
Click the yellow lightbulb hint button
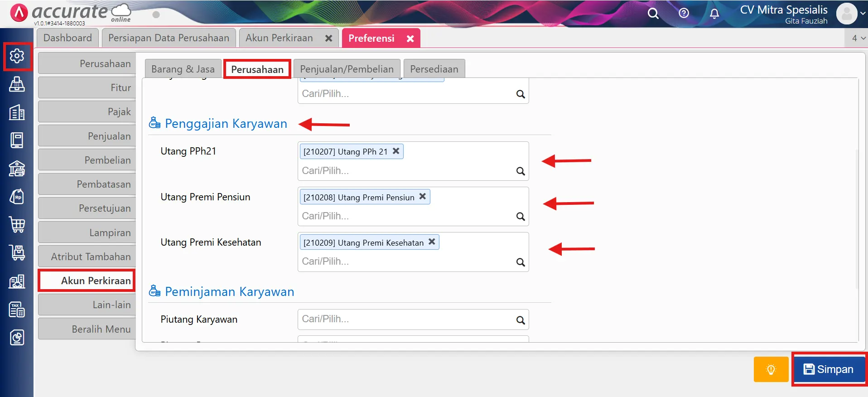771,369
